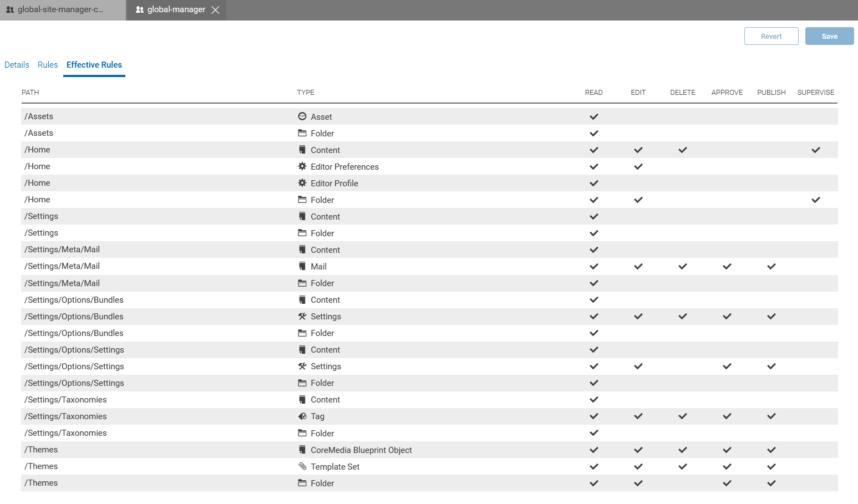Switch to the Details tab
Image resolution: width=858 pixels, height=504 pixels.
coord(17,65)
